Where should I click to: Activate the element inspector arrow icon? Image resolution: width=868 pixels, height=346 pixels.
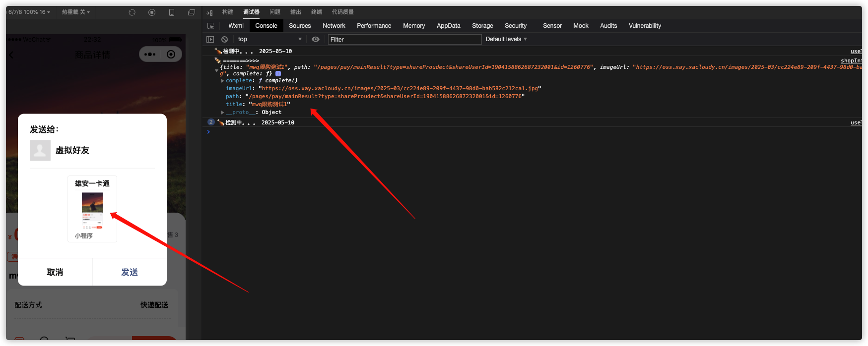(x=210, y=26)
